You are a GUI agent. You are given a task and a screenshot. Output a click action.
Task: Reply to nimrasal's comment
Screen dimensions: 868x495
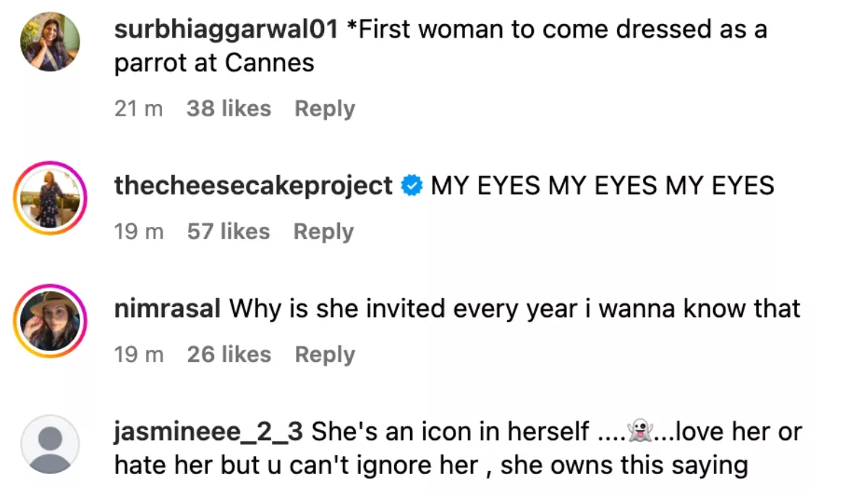[325, 354]
